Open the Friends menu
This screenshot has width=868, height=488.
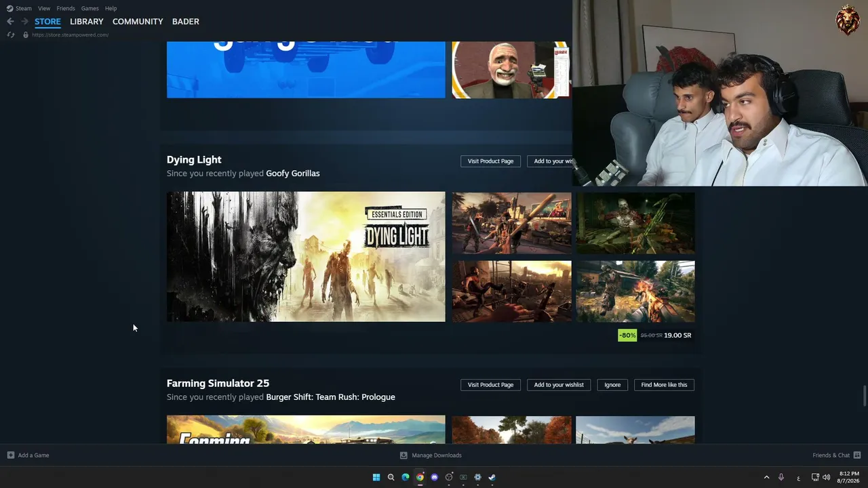click(66, 8)
